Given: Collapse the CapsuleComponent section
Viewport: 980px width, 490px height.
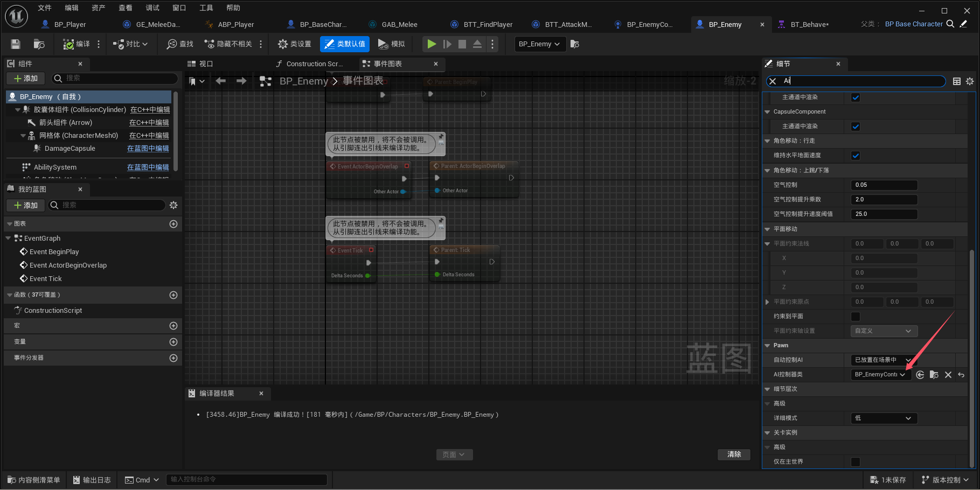Looking at the screenshot, I should [768, 112].
